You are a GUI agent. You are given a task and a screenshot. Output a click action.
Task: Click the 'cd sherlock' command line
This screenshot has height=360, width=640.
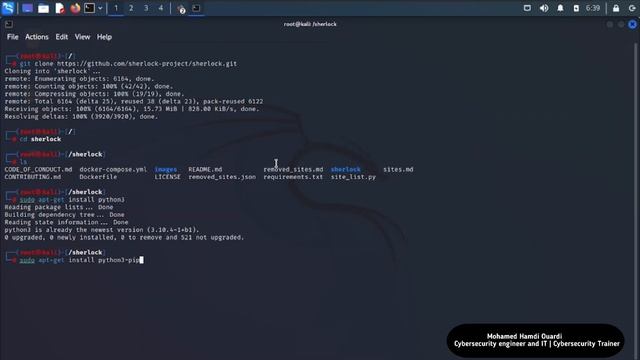(40, 139)
